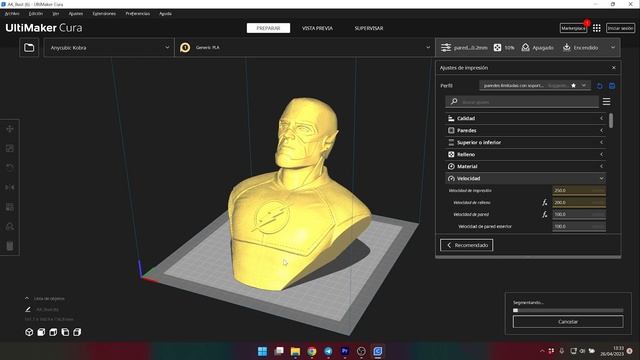The height and width of the screenshot is (360, 640).
Task: Click the last left toolbar tool icon
Action: tap(10, 246)
